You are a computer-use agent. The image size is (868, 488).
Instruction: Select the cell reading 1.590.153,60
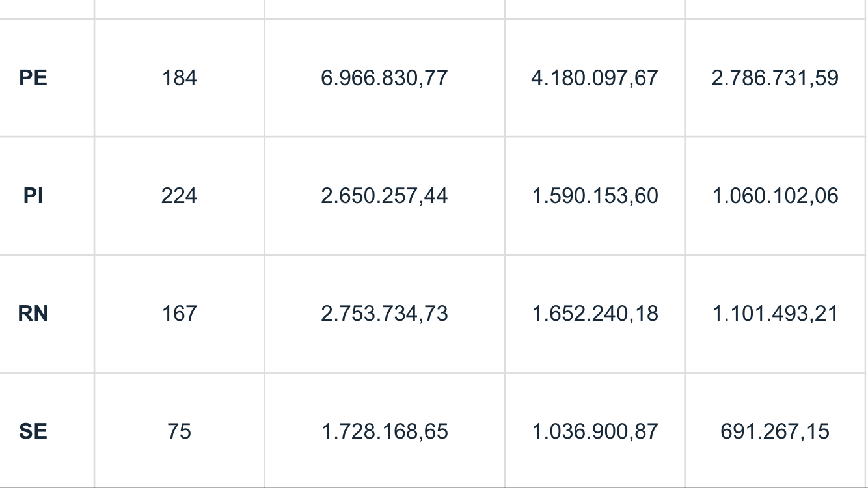(x=595, y=196)
